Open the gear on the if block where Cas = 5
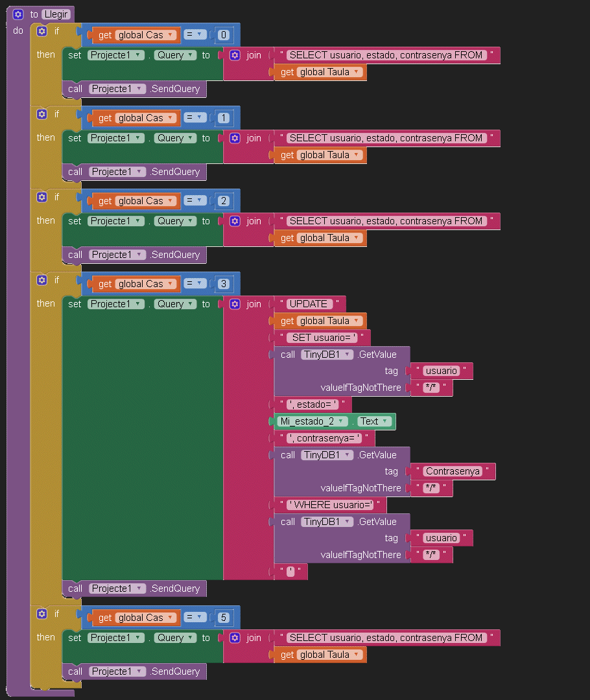 coord(42,614)
